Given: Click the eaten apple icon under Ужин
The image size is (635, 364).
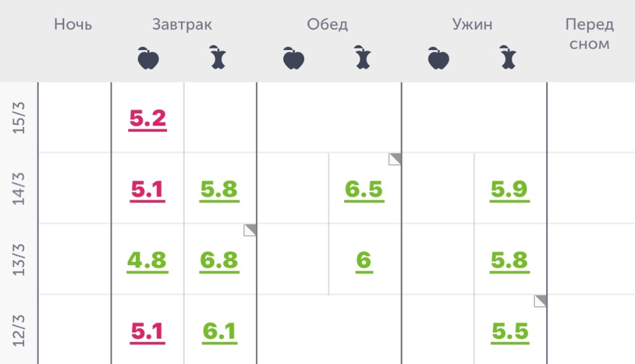Looking at the screenshot, I should coord(508,58).
